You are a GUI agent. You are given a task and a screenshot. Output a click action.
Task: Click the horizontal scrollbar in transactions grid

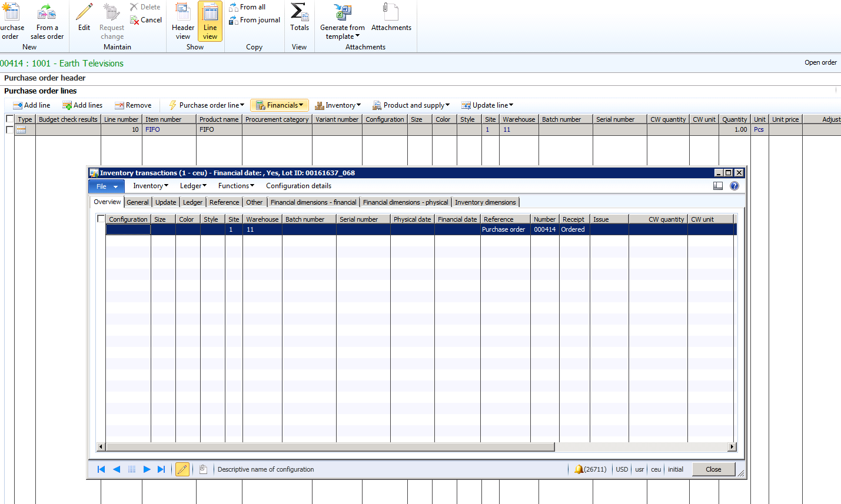point(330,447)
